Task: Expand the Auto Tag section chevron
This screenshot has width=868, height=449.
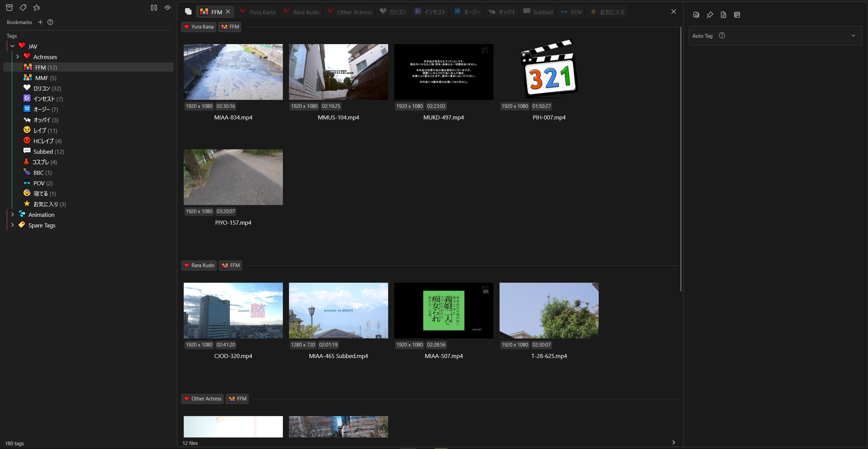Action: [853, 36]
